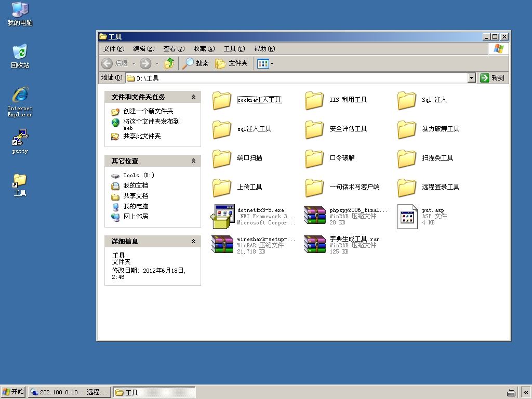532x399 pixels.
Task: Select 我的电脑 desktop icon
Action: click(20, 14)
